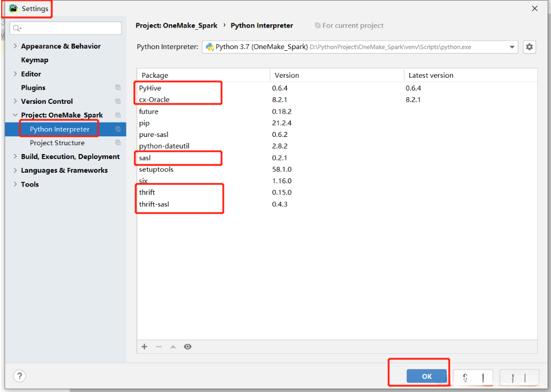
Task: Click the PyCharm logo in the title bar
Action: pyautogui.click(x=13, y=8)
